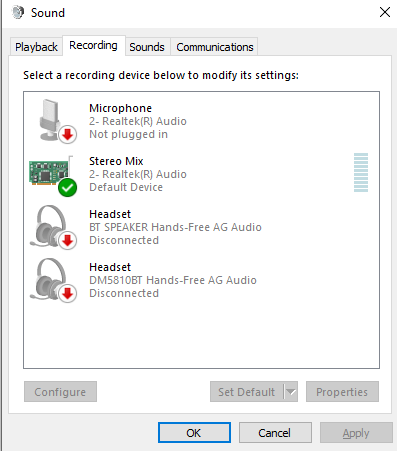Select the Stereo Mix sound card icon
The width and height of the screenshot is (397, 451).
pos(53,175)
